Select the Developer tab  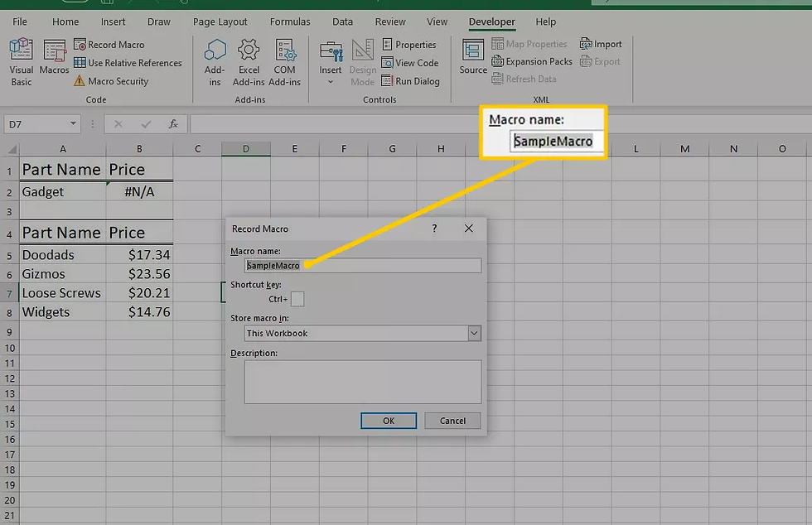(x=491, y=22)
